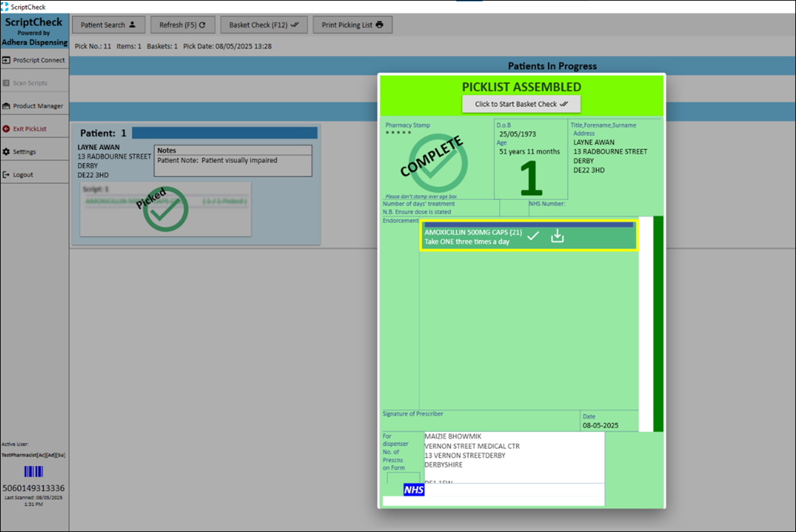
Task: Open Patient Search
Action: [x=109, y=25]
